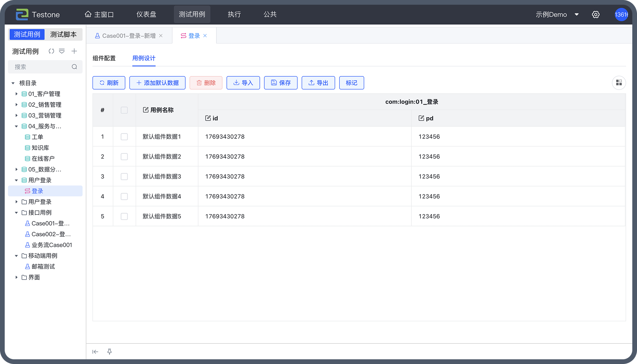This screenshot has width=637, height=364.
Task: Click the pin icon in the bottom bar
Action: pyautogui.click(x=109, y=352)
